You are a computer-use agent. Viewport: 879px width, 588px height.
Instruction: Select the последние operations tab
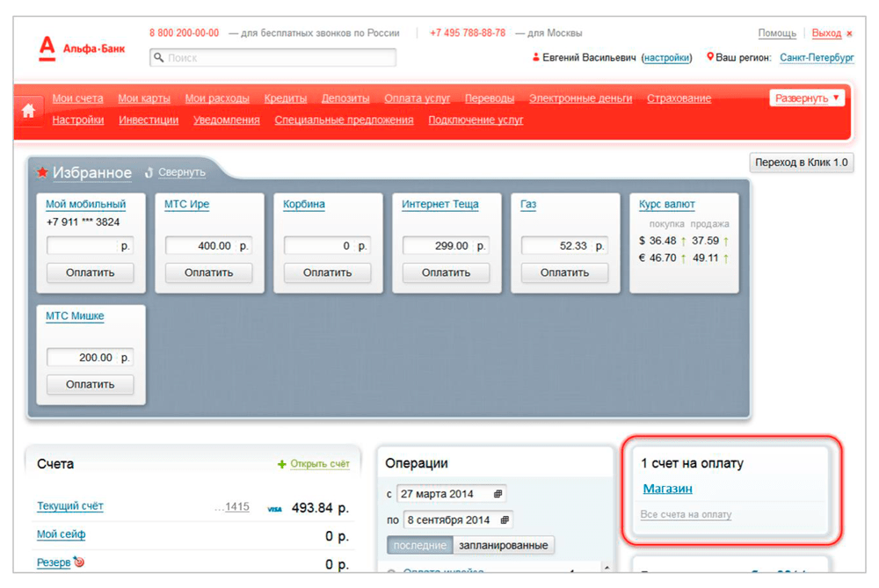tap(420, 545)
